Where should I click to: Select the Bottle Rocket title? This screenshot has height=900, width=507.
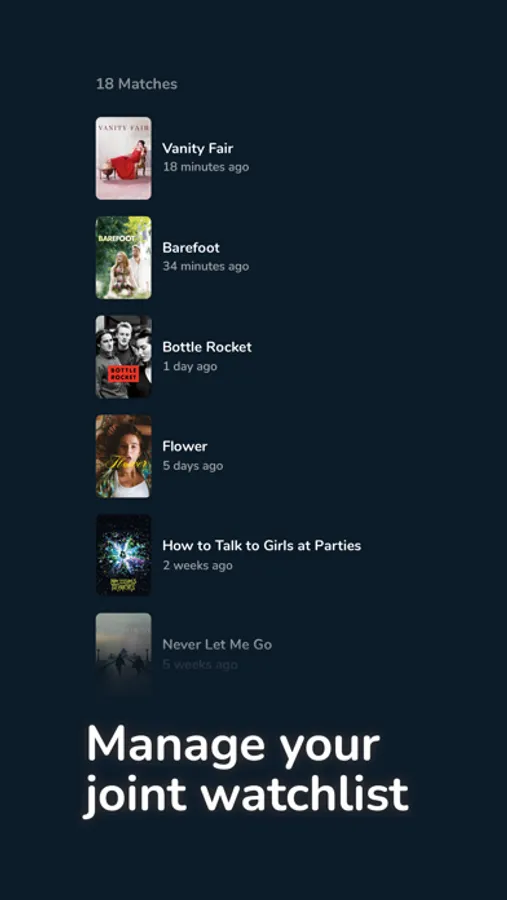pos(207,347)
